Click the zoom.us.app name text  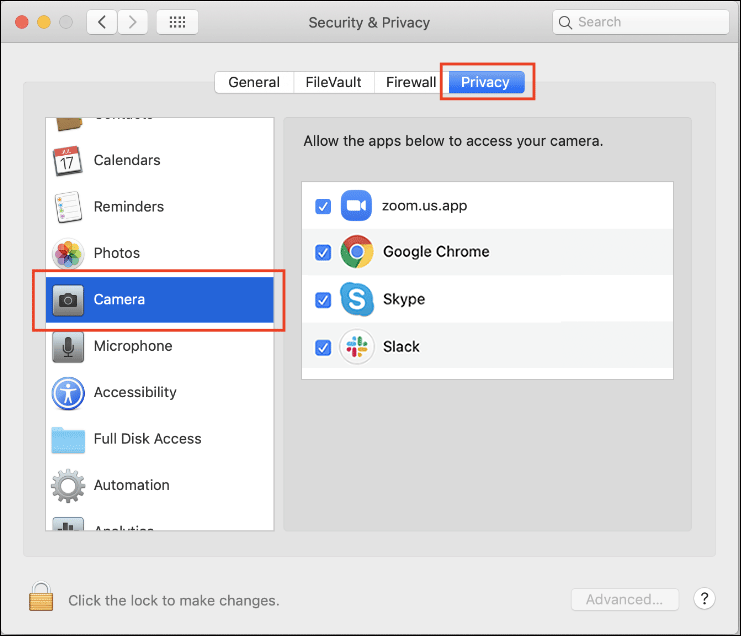click(x=424, y=206)
